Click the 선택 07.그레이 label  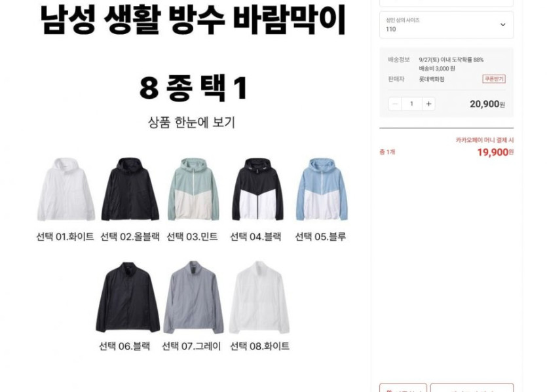click(x=191, y=346)
